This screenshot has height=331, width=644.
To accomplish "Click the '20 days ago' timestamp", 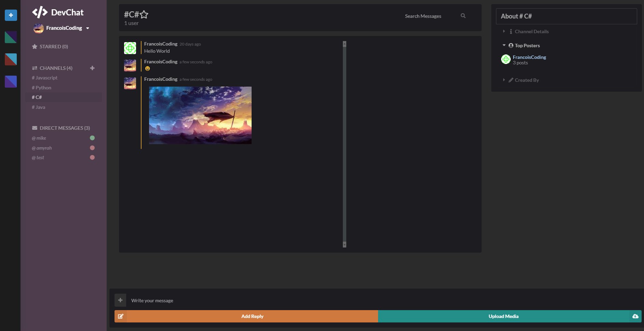I will [190, 44].
